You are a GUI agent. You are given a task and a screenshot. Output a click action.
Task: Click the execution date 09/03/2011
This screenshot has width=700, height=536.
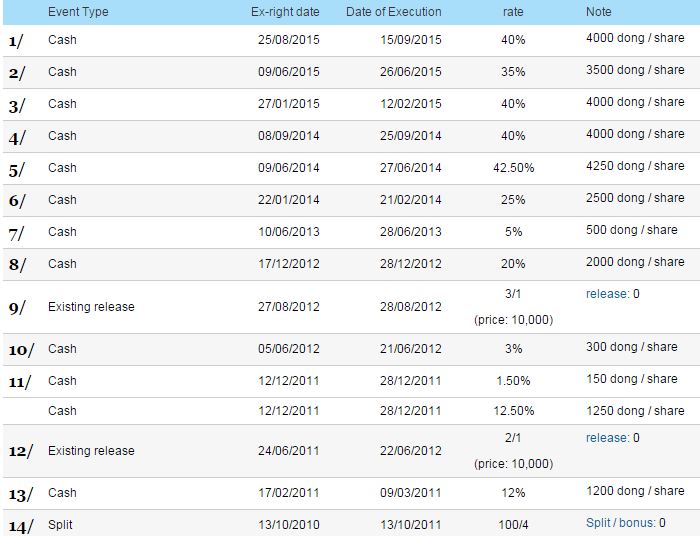pos(411,493)
